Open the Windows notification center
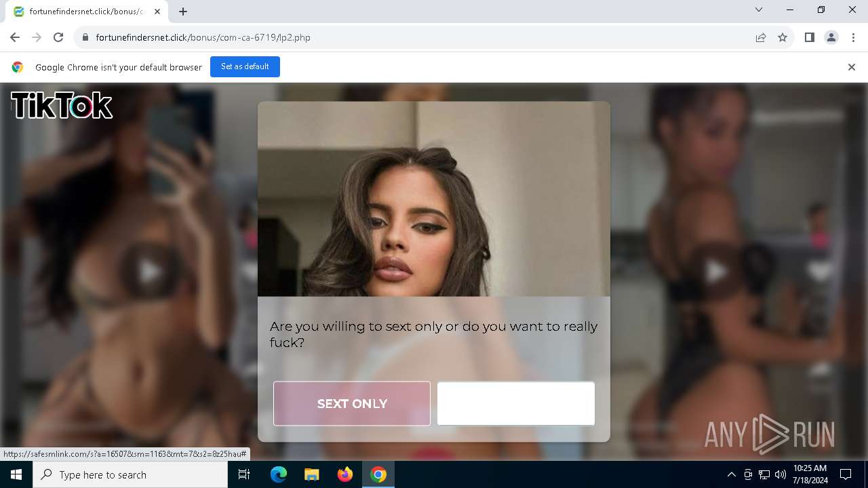 pos(846,474)
